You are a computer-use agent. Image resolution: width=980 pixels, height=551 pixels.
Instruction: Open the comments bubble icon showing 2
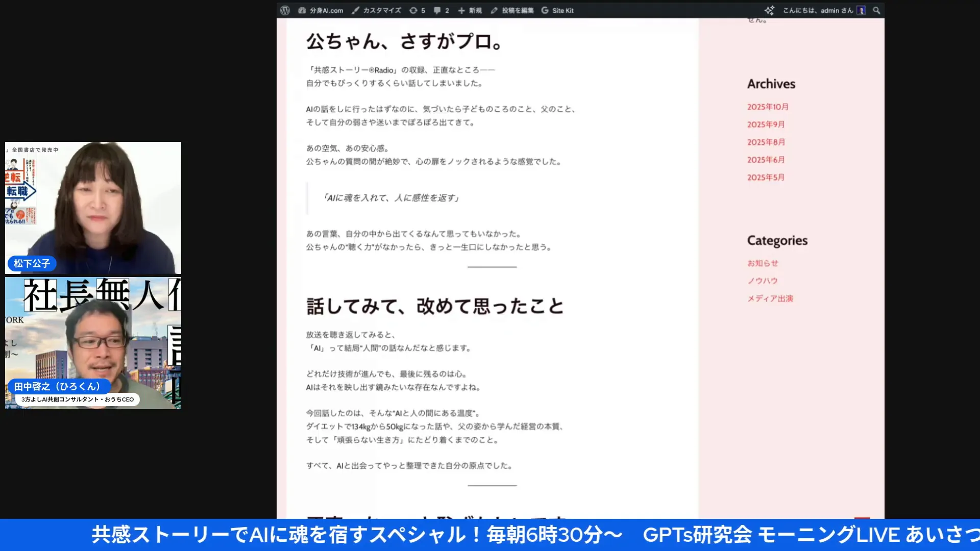click(x=435, y=10)
